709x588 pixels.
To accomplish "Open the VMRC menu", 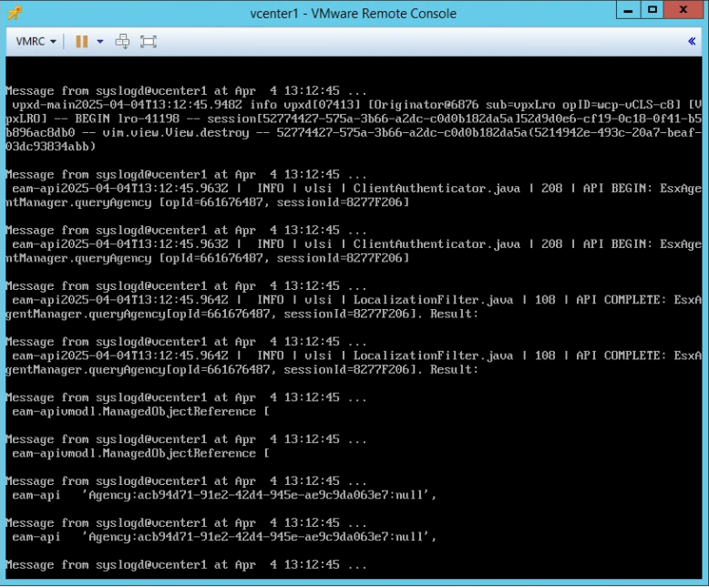I will (36, 42).
